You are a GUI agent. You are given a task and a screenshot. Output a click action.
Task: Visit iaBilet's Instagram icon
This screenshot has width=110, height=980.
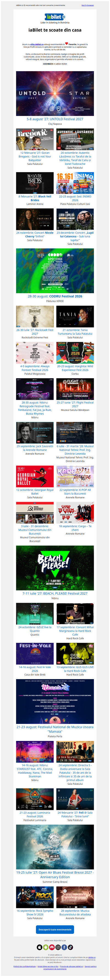[x=58, y=947]
